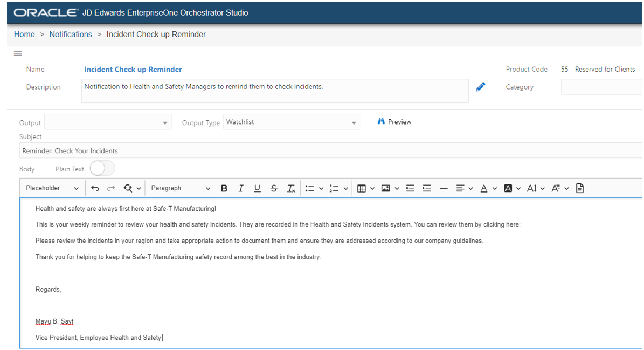
Task: Click in the Description text field
Action: pyautogui.click(x=275, y=91)
